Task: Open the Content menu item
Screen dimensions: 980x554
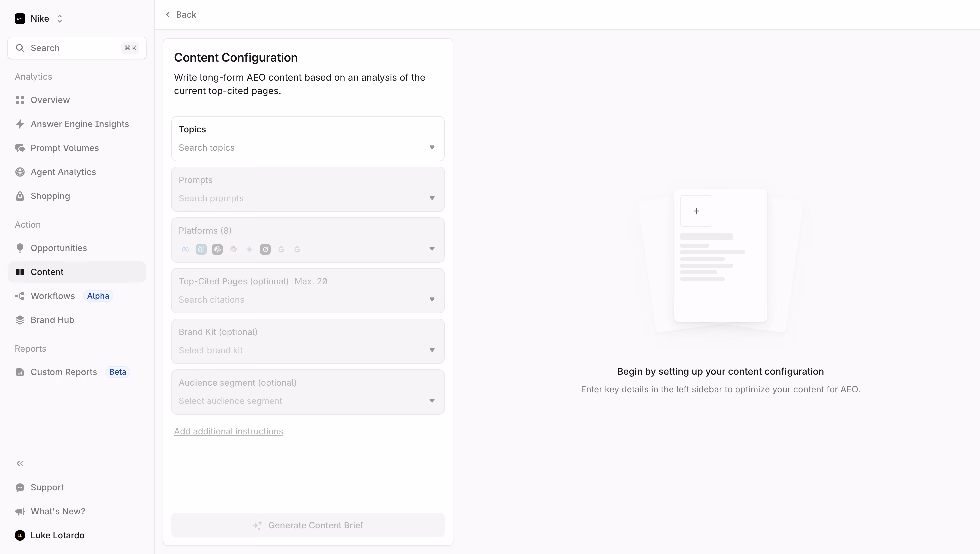Action: click(x=77, y=272)
